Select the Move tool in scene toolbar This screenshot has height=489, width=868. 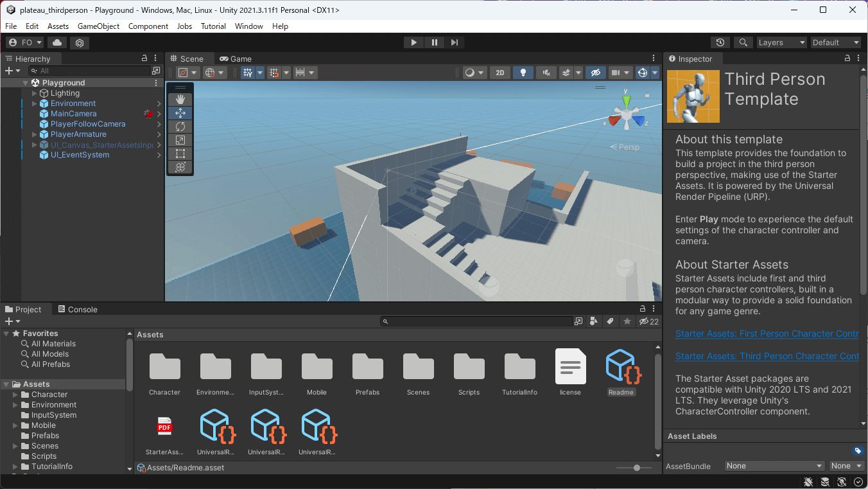click(180, 112)
